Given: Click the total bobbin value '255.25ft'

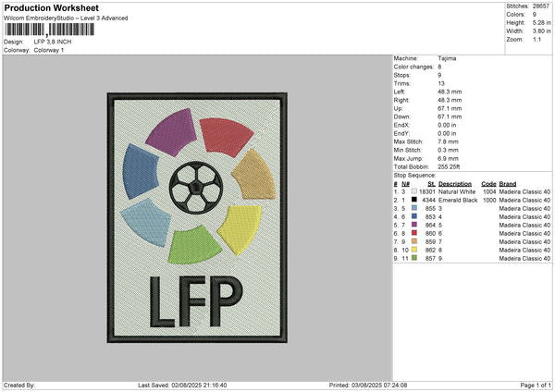Looking at the screenshot, I should [449, 166].
